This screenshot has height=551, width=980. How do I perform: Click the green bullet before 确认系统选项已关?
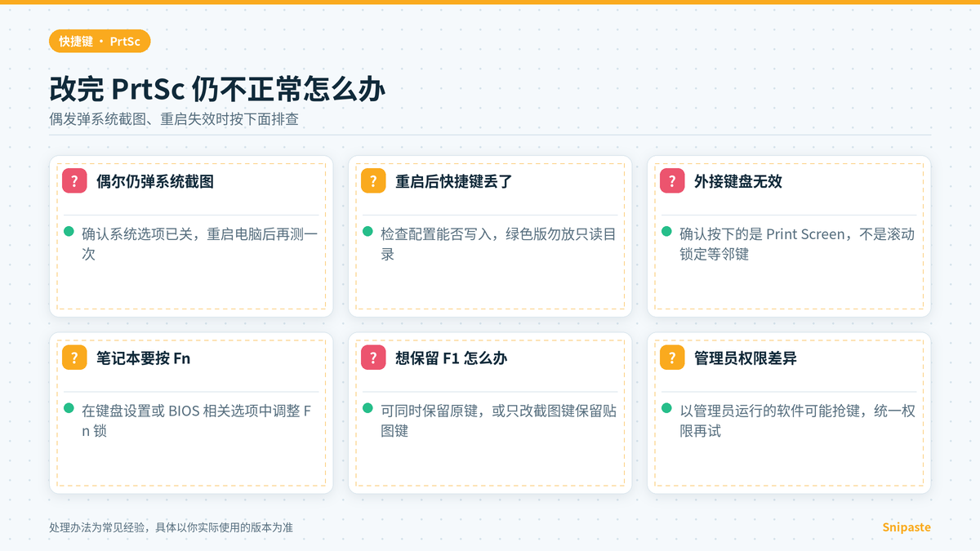pyautogui.click(x=69, y=232)
